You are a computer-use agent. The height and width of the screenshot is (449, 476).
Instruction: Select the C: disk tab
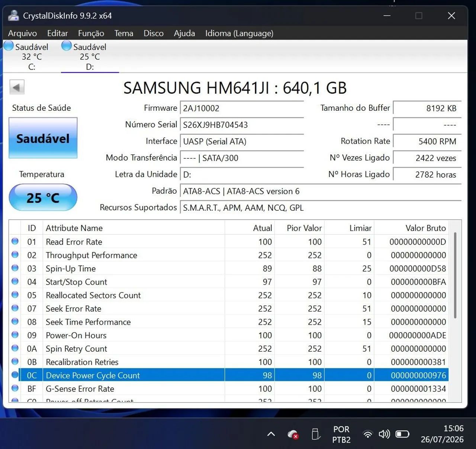(x=32, y=56)
